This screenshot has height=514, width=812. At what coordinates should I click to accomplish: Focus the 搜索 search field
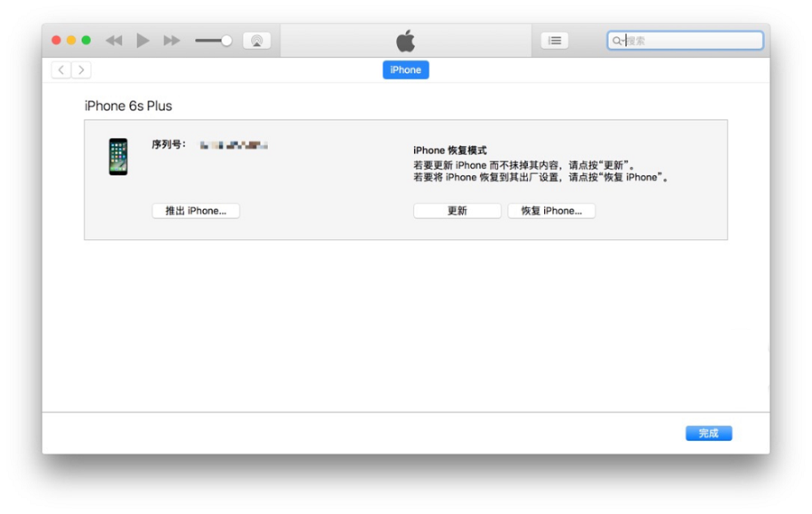point(685,41)
